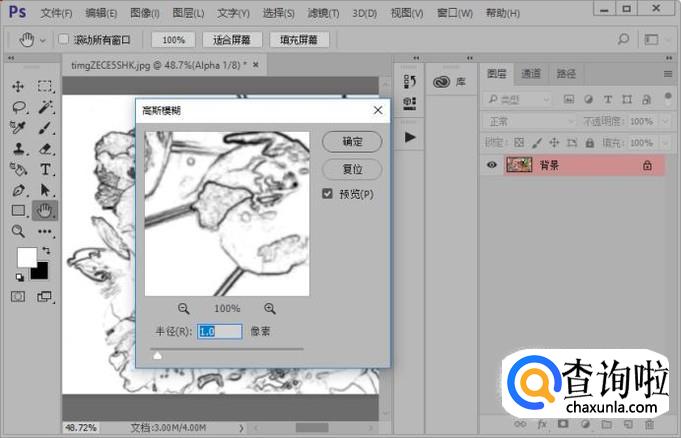The height and width of the screenshot is (438, 681).
Task: Click the zoom-in magnifier in Gaussian Blur dialog
Action: (x=270, y=308)
